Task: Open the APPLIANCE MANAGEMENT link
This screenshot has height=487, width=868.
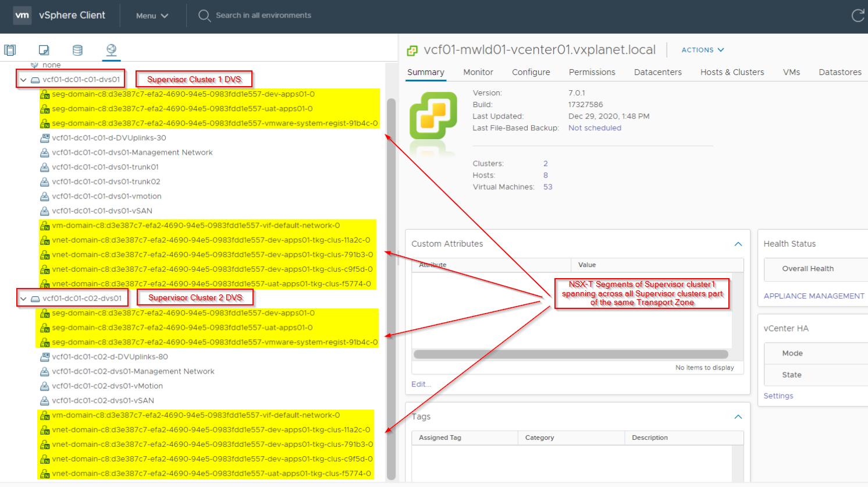Action: coord(814,296)
